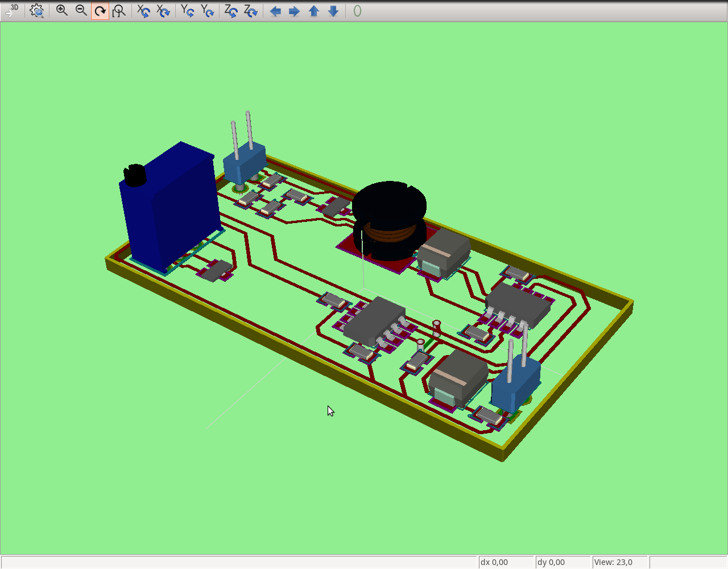Zoom in on the board
This screenshot has height=569, width=728.
(x=61, y=10)
